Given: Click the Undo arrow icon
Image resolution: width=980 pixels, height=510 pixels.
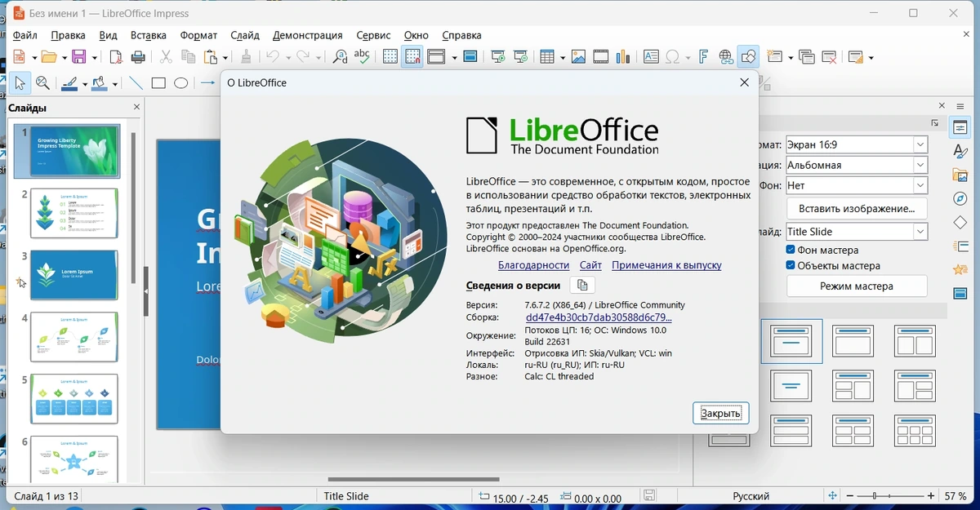Looking at the screenshot, I should click(274, 56).
